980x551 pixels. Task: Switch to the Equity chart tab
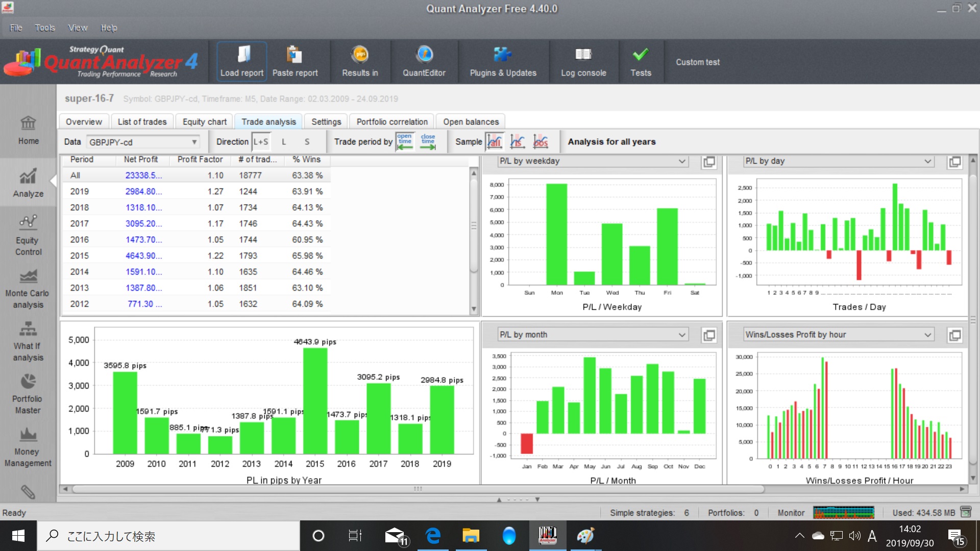[204, 122]
